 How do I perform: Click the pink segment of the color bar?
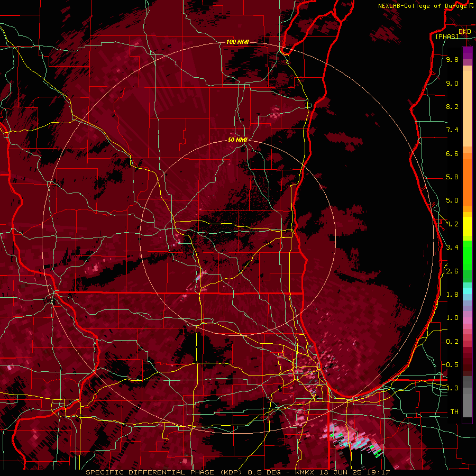coord(467,321)
